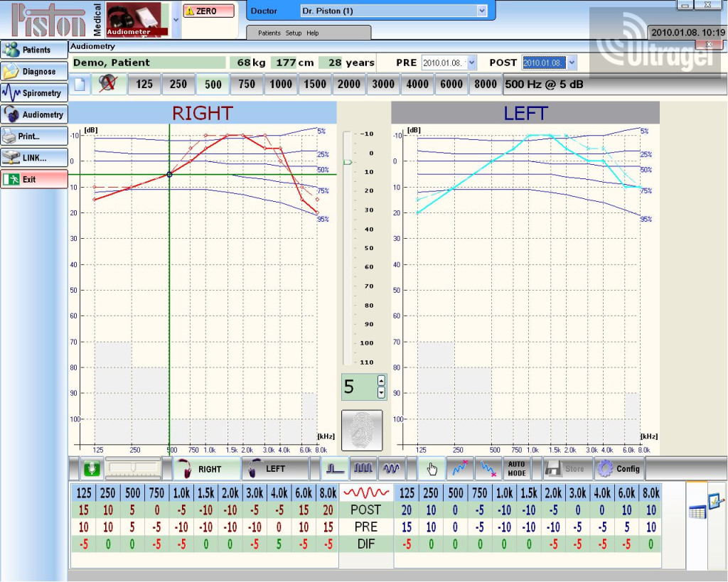Click the hand pointer manual mode icon
The height and width of the screenshot is (582, 728).
pyautogui.click(x=432, y=469)
